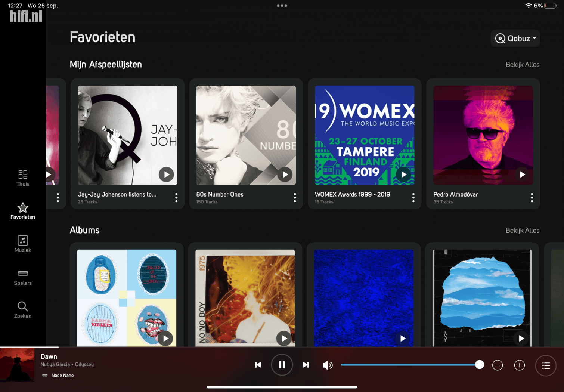Play the Jay-Jay Johanson playlist

click(166, 175)
